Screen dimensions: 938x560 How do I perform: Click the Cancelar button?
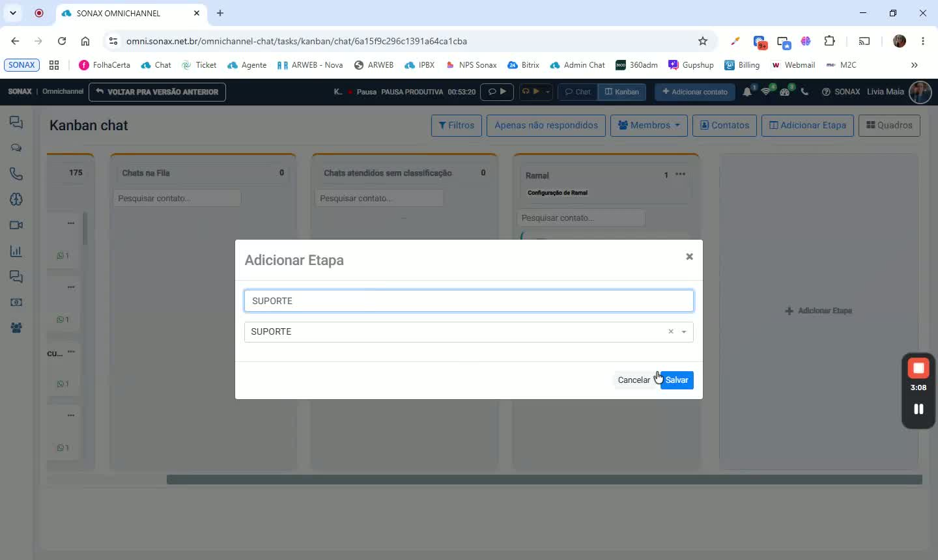click(x=634, y=380)
